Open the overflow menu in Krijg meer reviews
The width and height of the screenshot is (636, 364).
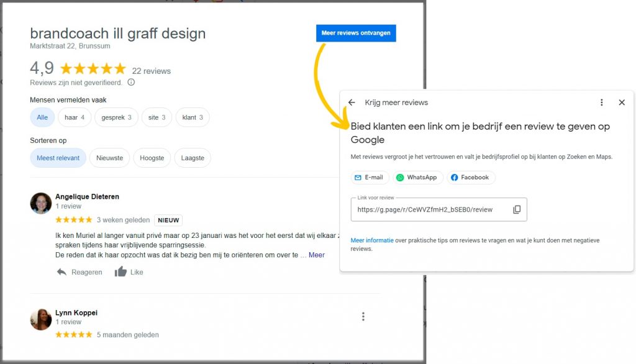(x=601, y=102)
